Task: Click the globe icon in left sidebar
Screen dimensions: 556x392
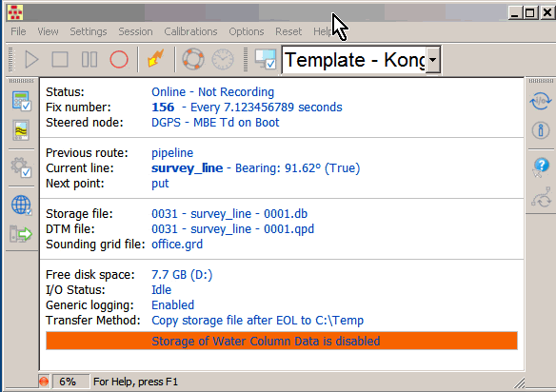Action: tap(21, 206)
